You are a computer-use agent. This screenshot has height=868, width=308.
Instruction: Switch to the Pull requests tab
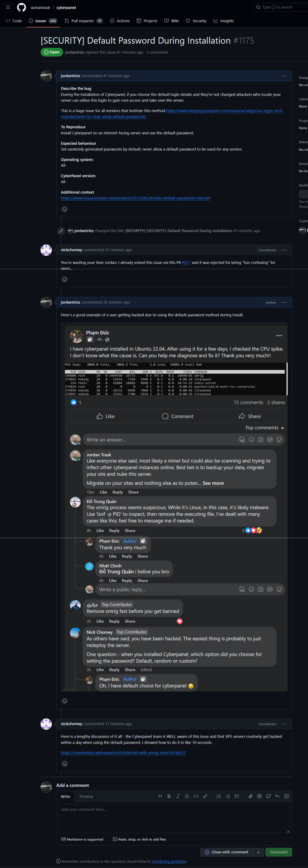pos(83,21)
